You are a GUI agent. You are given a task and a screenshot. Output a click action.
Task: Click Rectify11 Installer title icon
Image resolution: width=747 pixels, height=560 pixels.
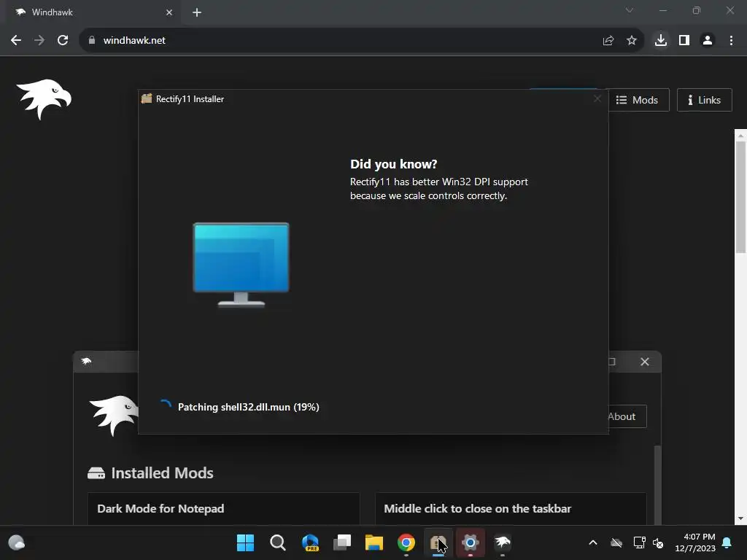[x=147, y=98]
